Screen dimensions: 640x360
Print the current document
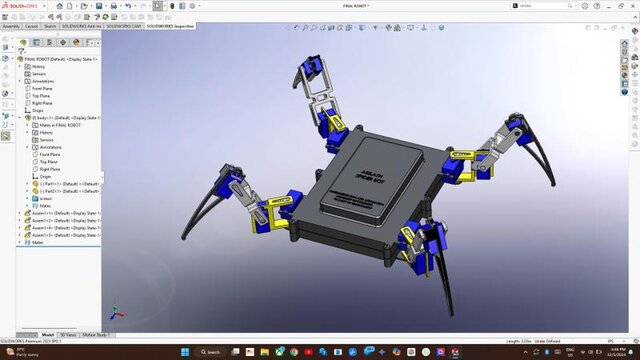[113, 6]
